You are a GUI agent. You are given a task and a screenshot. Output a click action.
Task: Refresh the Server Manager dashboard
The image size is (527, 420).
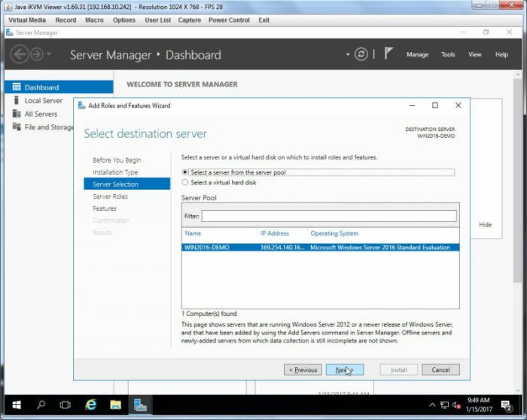click(361, 54)
